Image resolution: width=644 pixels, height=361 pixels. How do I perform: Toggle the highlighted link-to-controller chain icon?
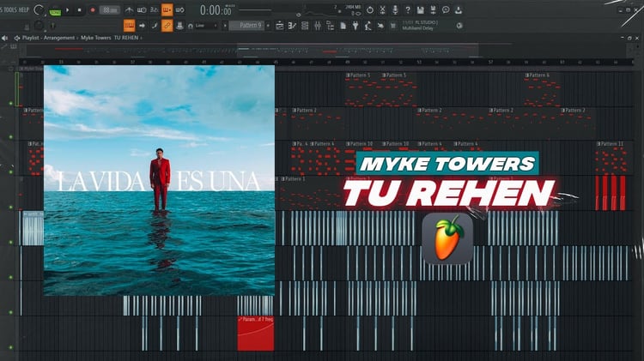tap(167, 26)
